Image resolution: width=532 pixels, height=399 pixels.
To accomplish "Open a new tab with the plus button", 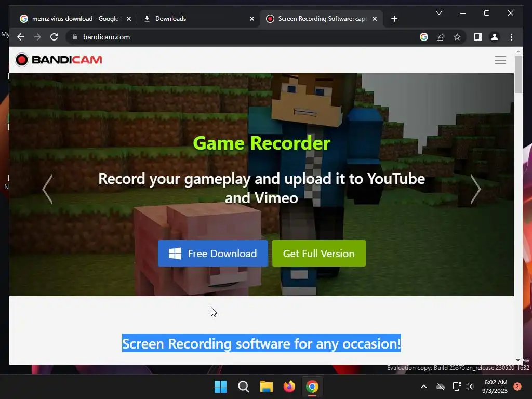I will pyautogui.click(x=394, y=19).
